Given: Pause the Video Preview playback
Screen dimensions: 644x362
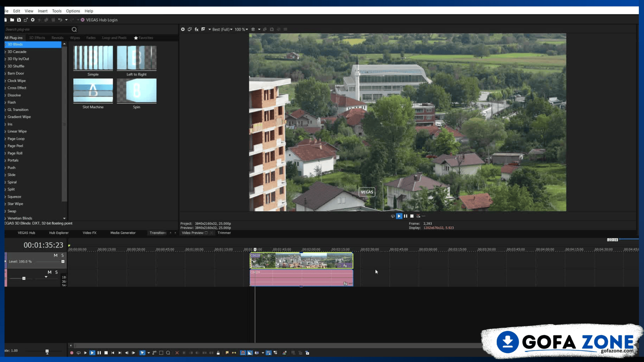Looking at the screenshot, I should pyautogui.click(x=406, y=216).
